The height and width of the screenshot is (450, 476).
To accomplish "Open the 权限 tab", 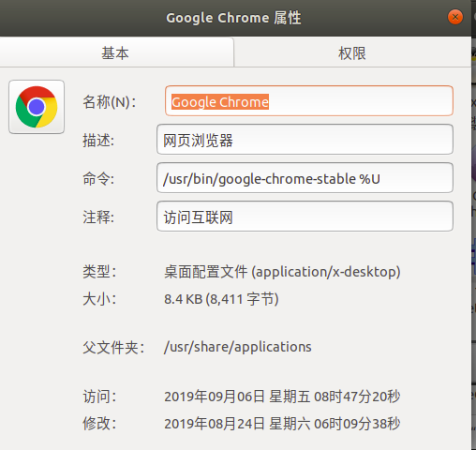I will pyautogui.click(x=352, y=53).
